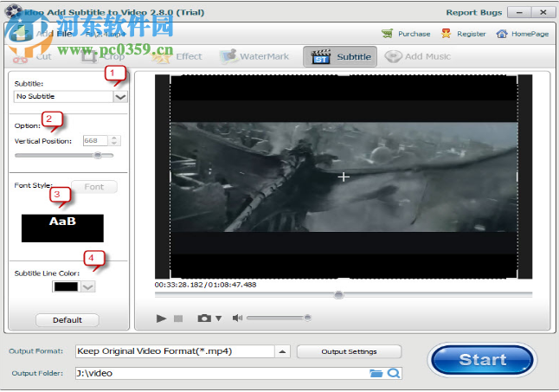Increase the Vertical Position spinner
The height and width of the screenshot is (392, 559).
pyautogui.click(x=114, y=138)
